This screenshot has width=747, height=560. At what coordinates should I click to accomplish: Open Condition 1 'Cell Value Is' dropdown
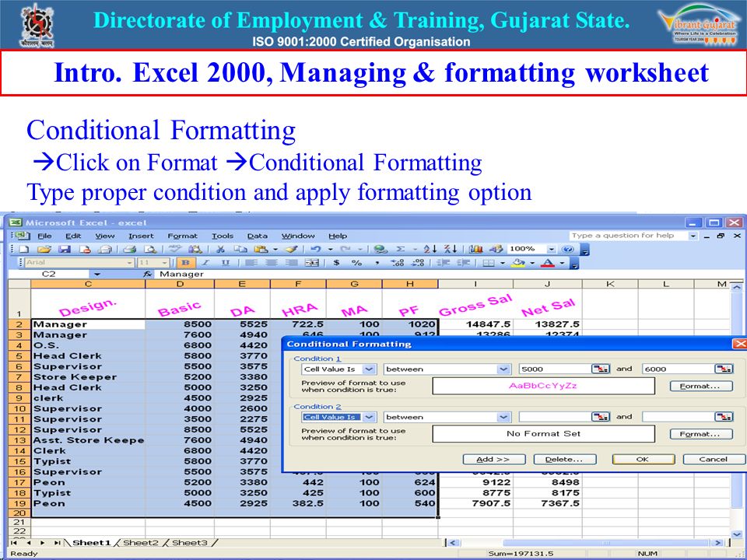[x=369, y=369]
